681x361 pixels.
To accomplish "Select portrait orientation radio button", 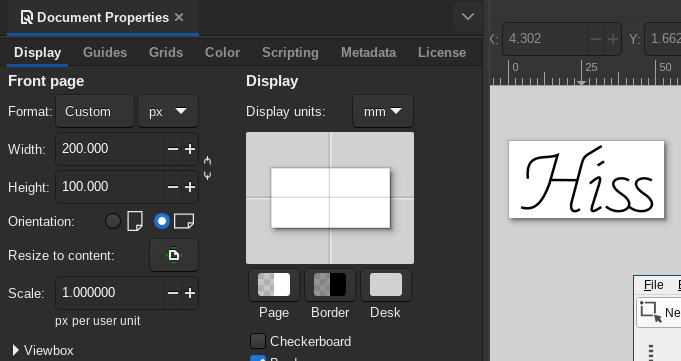I will (112, 221).
